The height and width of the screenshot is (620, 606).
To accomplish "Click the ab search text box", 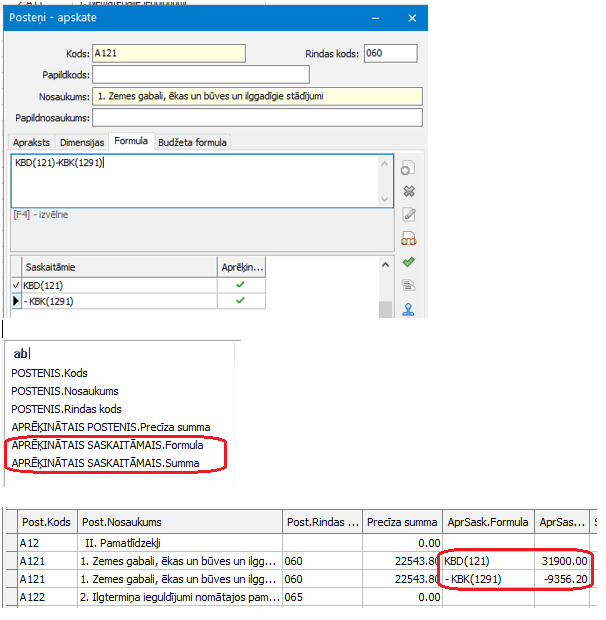I will 119,353.
